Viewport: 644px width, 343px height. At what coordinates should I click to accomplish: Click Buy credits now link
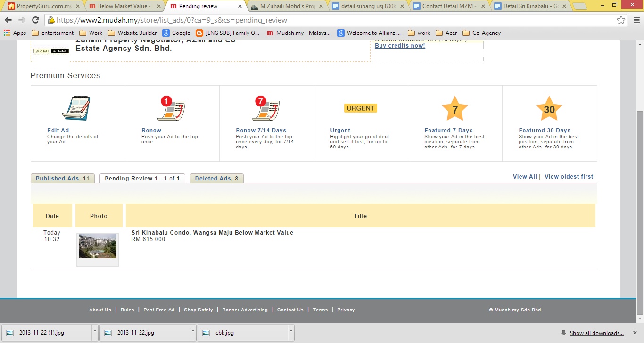400,46
